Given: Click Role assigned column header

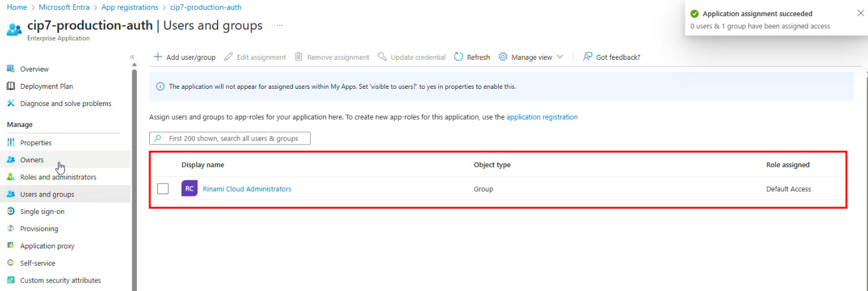Looking at the screenshot, I should pyautogui.click(x=788, y=165).
